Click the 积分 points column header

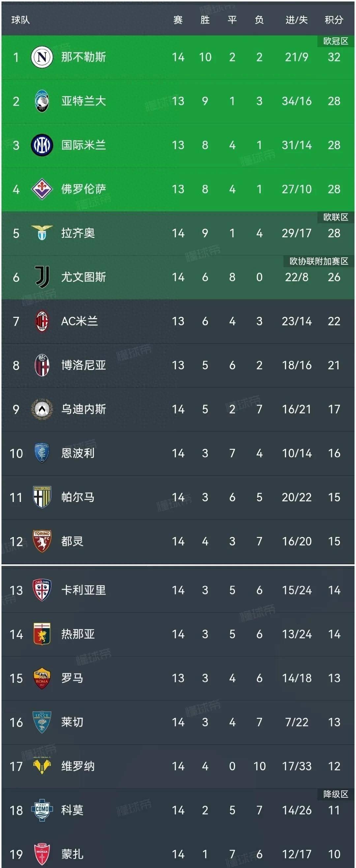tap(334, 20)
